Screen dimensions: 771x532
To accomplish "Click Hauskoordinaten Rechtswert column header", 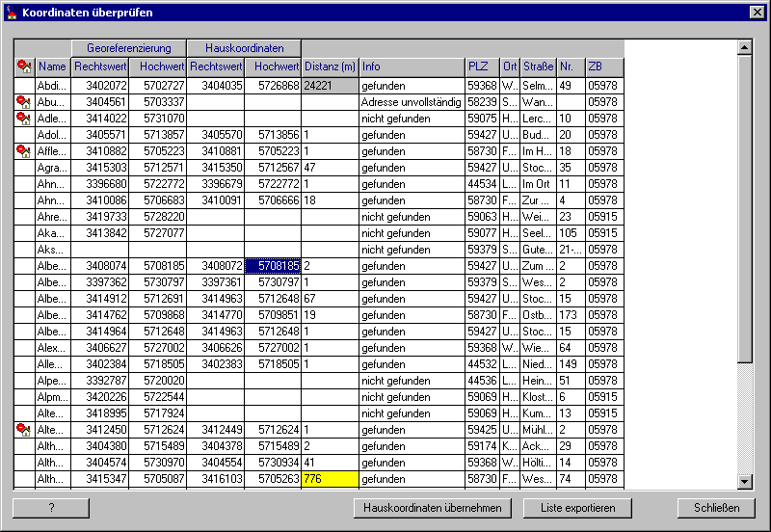I will [x=215, y=66].
